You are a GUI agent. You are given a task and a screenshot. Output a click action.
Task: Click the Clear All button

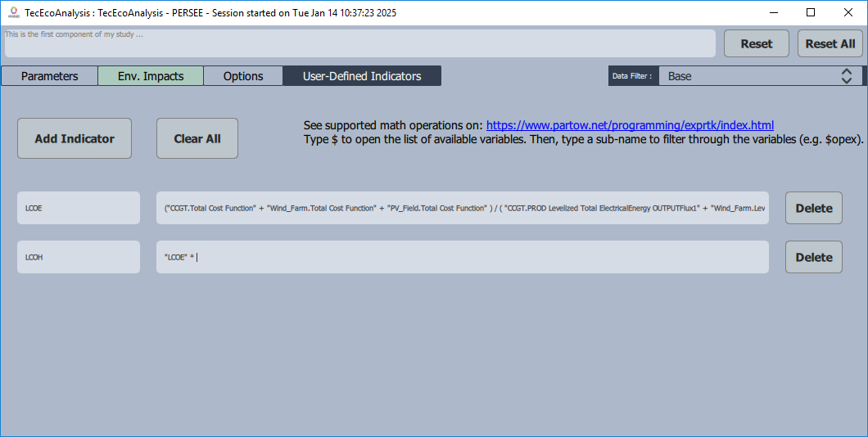coord(197,138)
